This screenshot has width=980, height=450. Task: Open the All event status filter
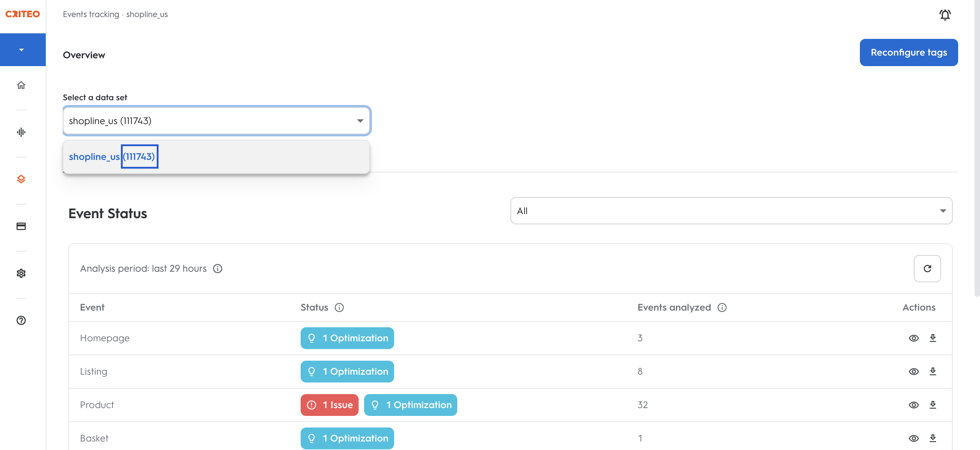click(731, 211)
